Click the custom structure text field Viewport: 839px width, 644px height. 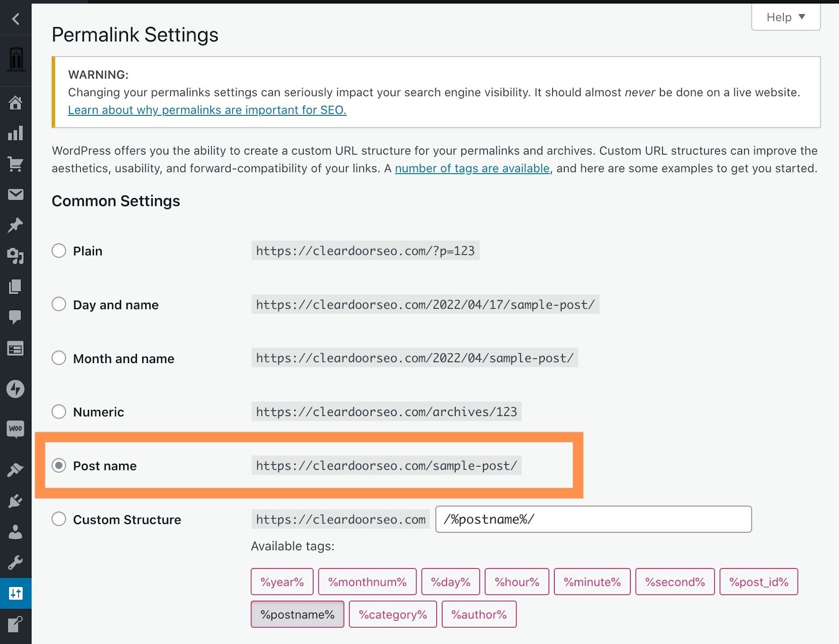pyautogui.click(x=594, y=519)
